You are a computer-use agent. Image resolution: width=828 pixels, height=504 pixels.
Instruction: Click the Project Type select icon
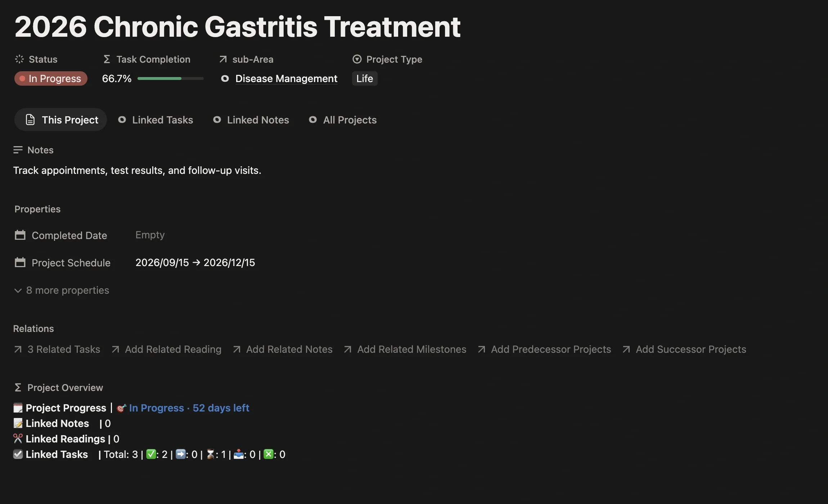357,59
